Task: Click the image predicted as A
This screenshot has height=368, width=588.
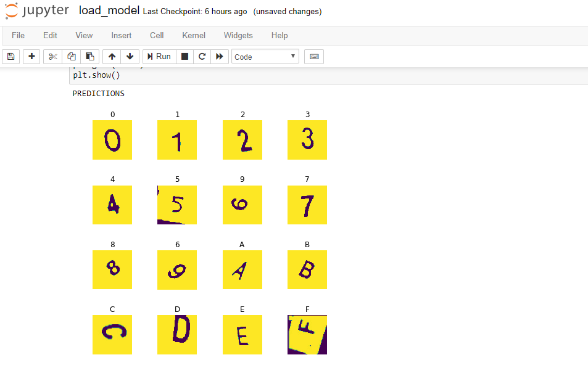Action: click(x=242, y=270)
